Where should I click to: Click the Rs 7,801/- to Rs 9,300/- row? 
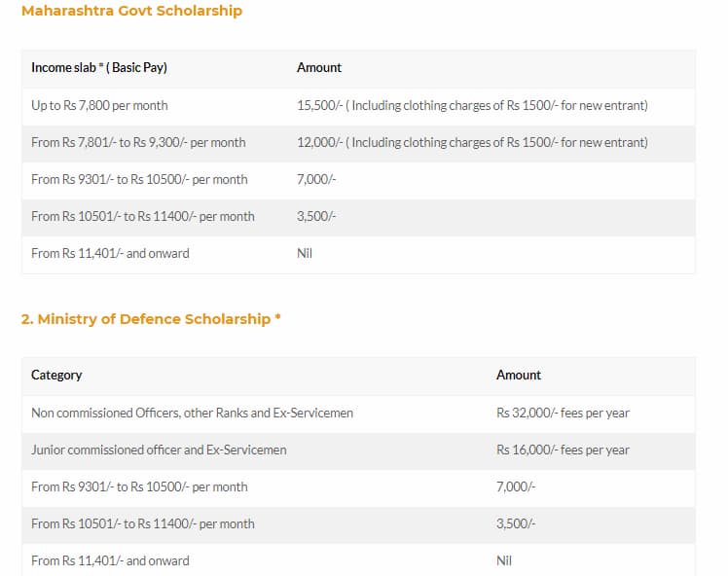[x=138, y=142]
